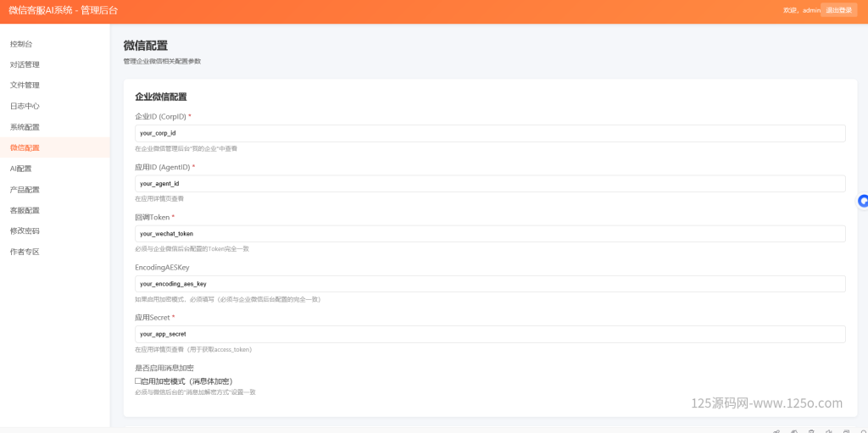Click the 回调Token input field
868x433 pixels.
pyautogui.click(x=490, y=233)
